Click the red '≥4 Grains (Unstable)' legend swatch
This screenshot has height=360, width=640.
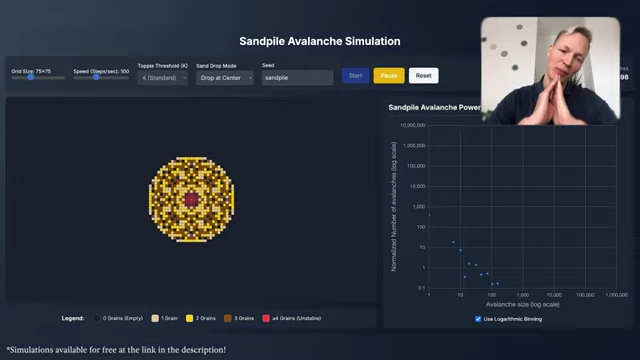click(x=266, y=318)
